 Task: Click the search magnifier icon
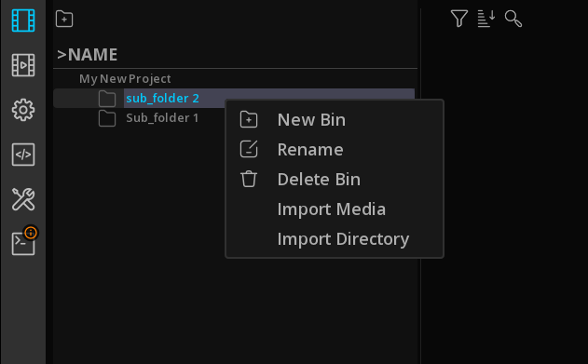513,19
